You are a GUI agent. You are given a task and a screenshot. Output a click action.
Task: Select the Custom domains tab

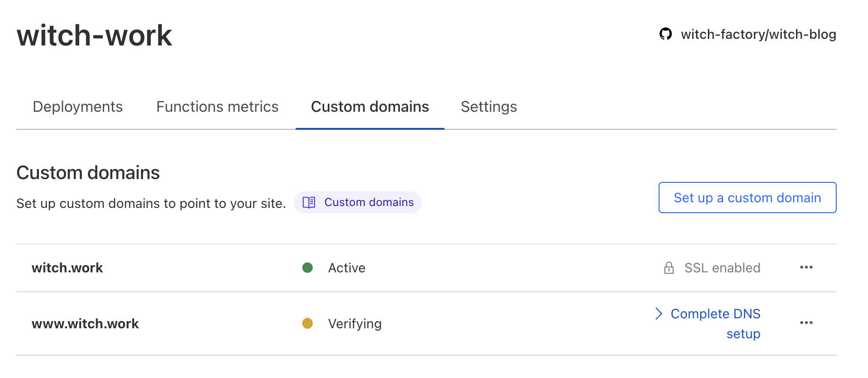pyautogui.click(x=370, y=107)
